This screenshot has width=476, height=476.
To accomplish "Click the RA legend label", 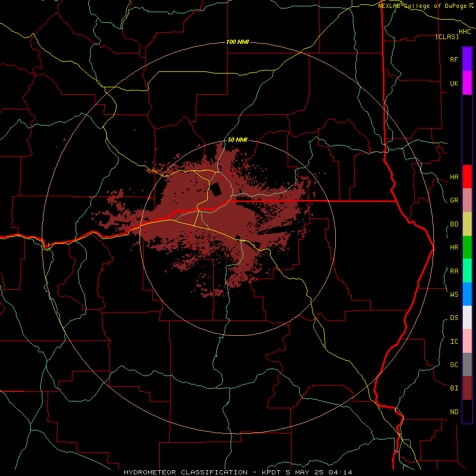I will click(454, 271).
